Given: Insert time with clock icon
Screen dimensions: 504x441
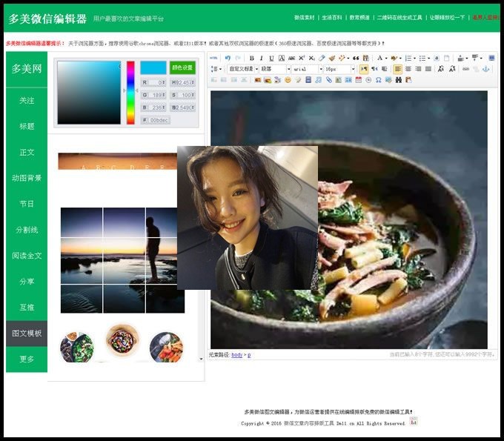Looking at the screenshot, I should point(368,80).
